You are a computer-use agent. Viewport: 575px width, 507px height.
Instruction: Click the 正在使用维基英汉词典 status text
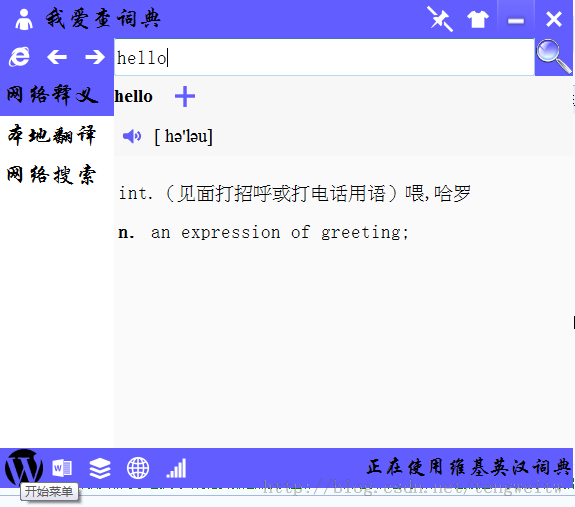pos(469,467)
